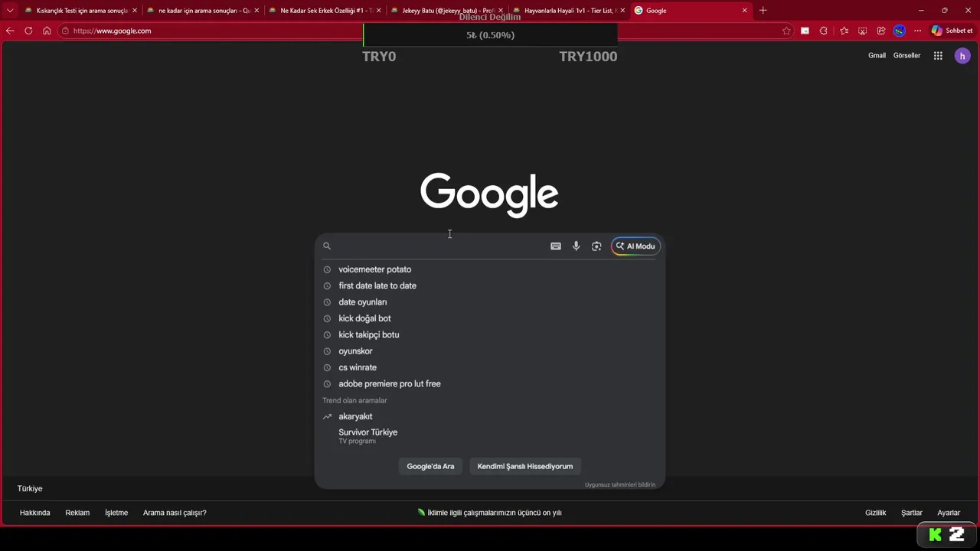Open the tab actions dropdown chevron
Viewport: 980px width, 551px height.
[x=10, y=11]
